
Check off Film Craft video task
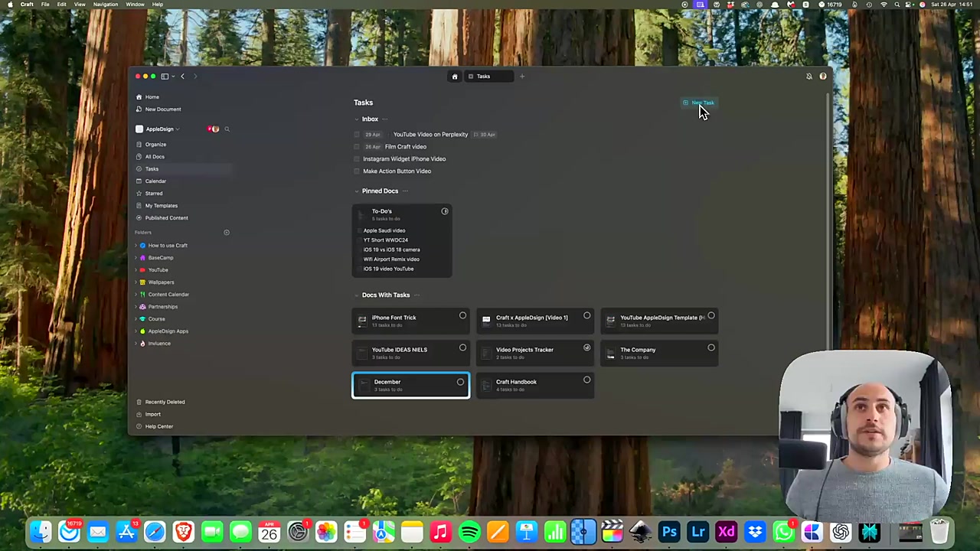[x=357, y=147]
